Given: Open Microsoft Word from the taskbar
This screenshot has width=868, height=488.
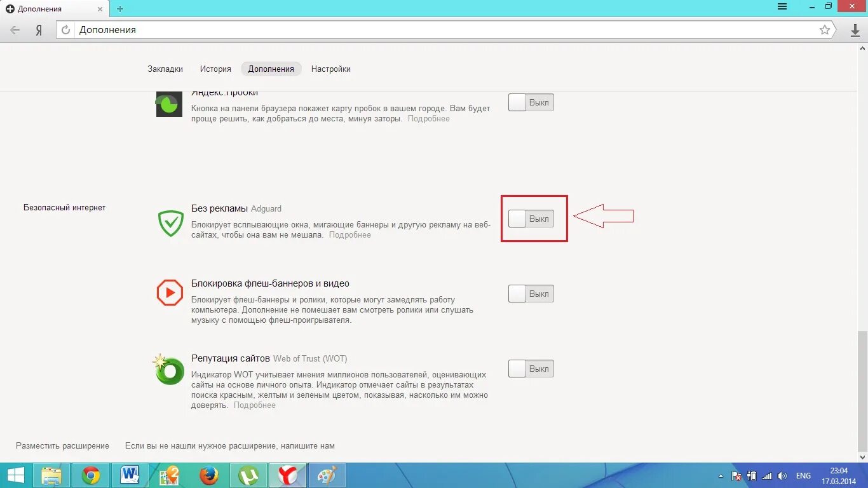Looking at the screenshot, I should pyautogui.click(x=130, y=475).
